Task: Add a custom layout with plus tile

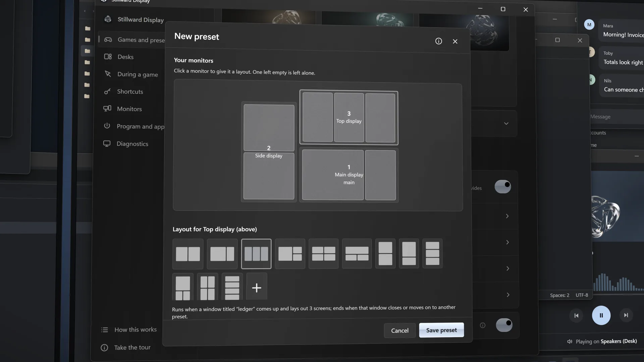Action: 257,287
